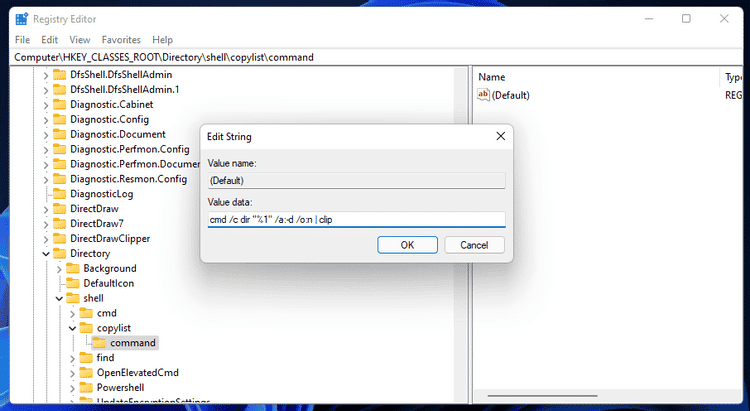This screenshot has height=411, width=750.
Task: Click the Value data input field
Action: click(x=356, y=220)
